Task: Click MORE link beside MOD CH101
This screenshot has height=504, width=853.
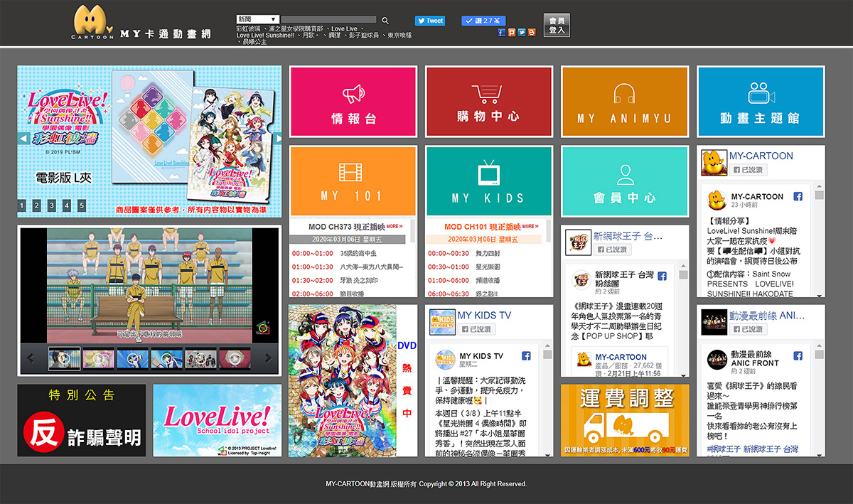Action: (x=530, y=227)
